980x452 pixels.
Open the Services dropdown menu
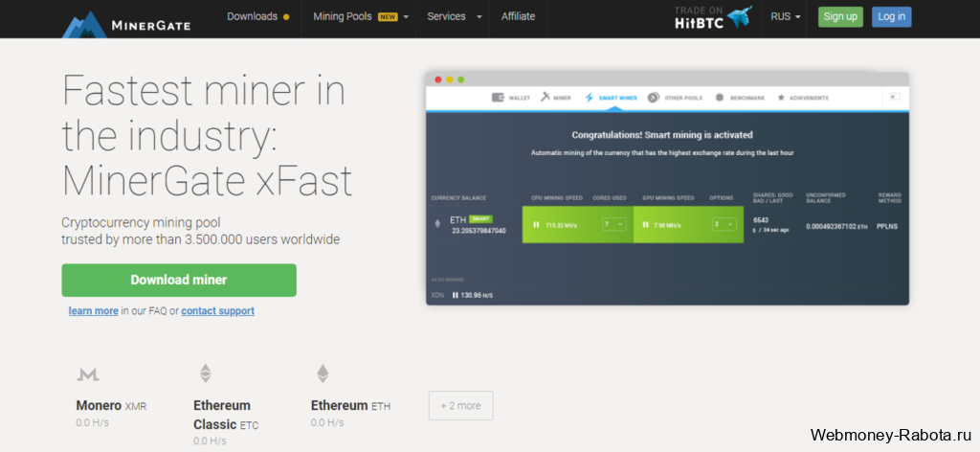(455, 17)
